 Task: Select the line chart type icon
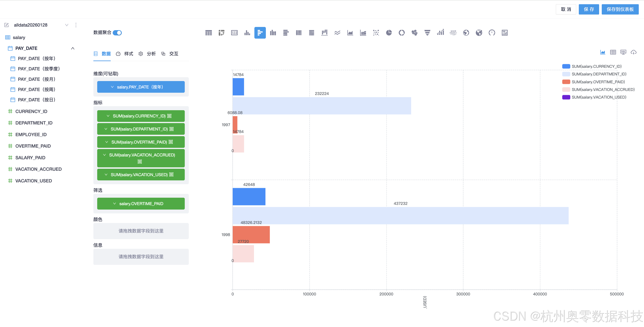[337, 33]
